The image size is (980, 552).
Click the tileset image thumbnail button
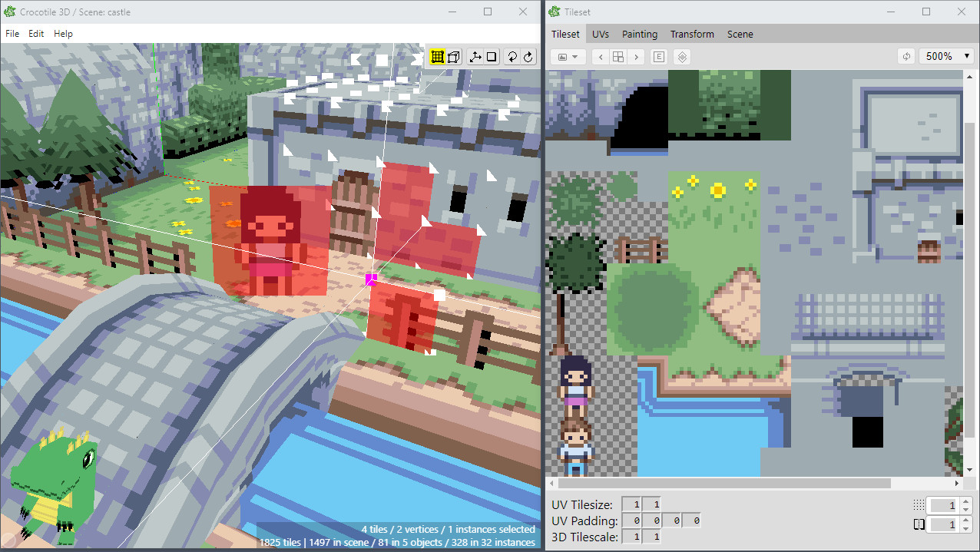click(561, 56)
